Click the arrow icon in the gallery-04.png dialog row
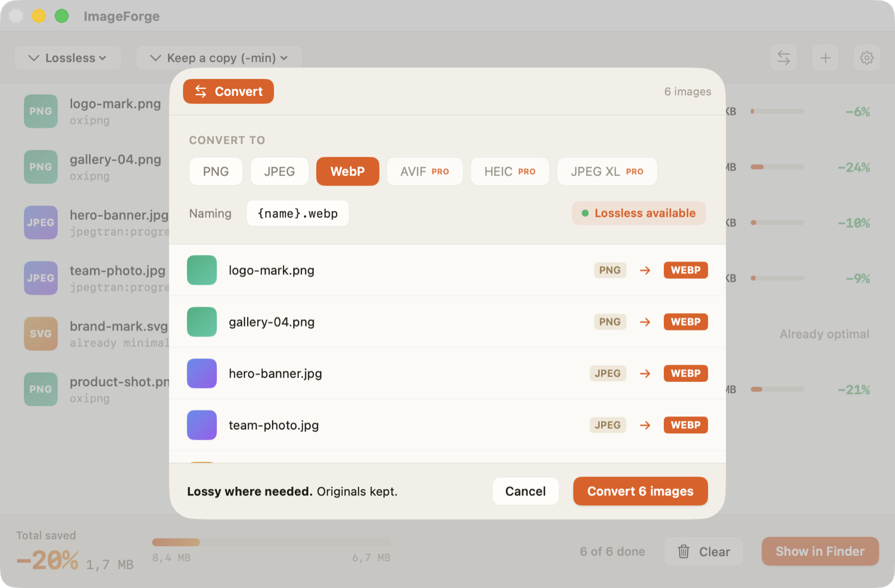Screen dimensions: 895x588 pyautogui.click(x=645, y=322)
